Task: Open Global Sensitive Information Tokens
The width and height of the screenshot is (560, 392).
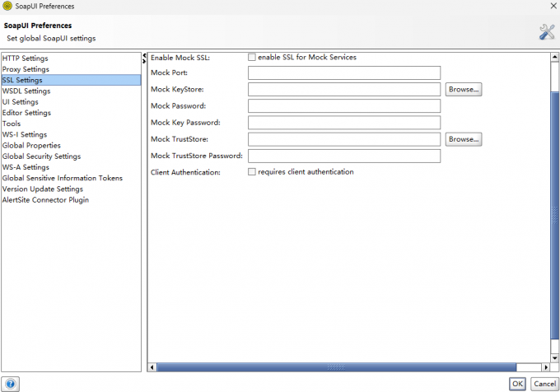Action: (x=71, y=178)
